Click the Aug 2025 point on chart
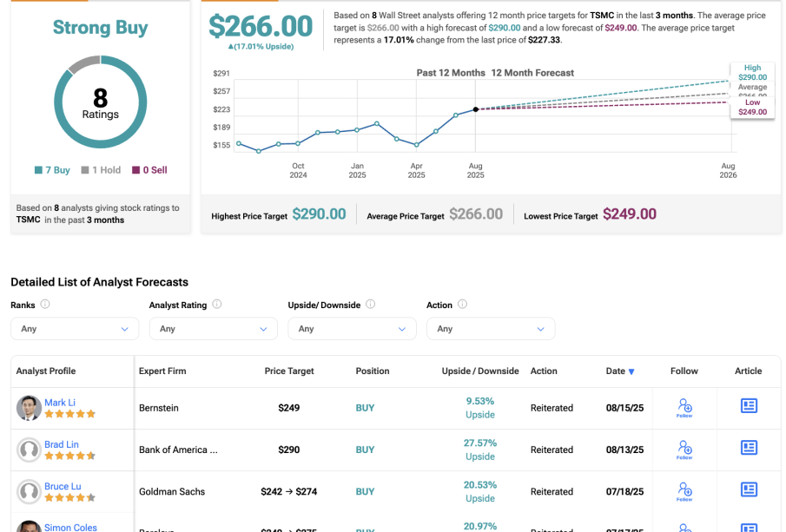 point(475,109)
